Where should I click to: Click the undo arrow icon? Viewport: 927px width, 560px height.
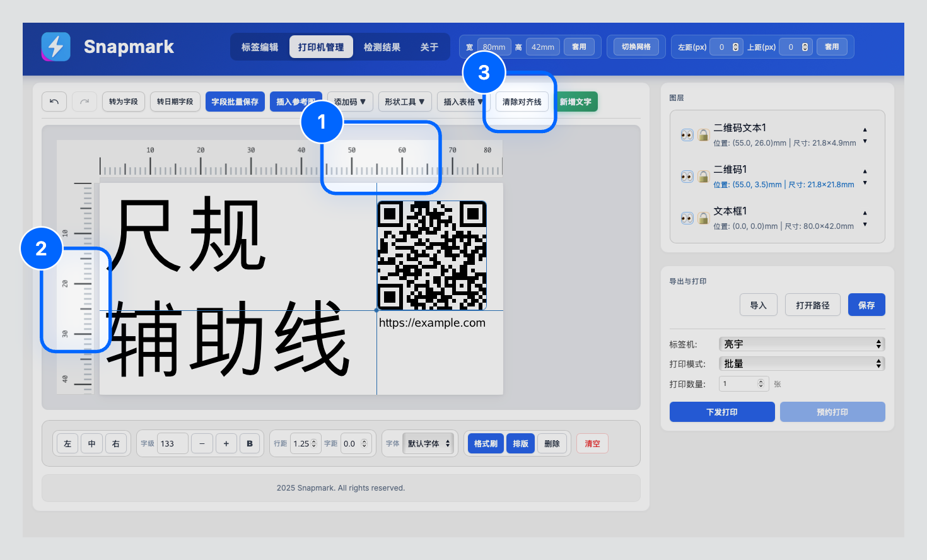[x=54, y=102]
